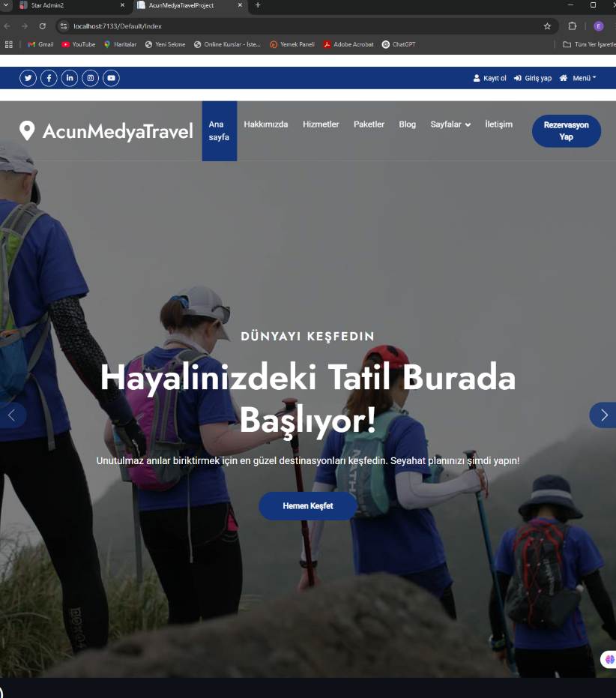Image resolution: width=616 pixels, height=698 pixels.
Task: Open the Adobe Acrobat bookmark
Action: coord(348,44)
